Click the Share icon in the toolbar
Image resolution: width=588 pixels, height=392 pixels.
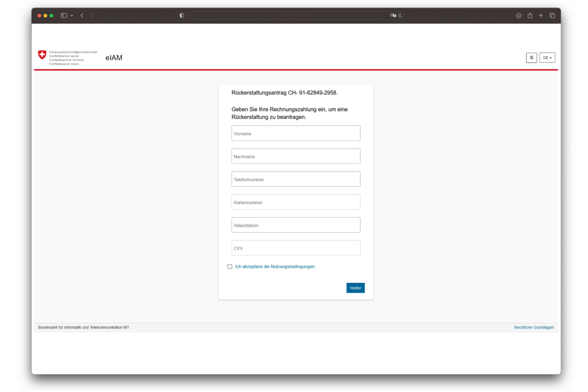(x=530, y=15)
